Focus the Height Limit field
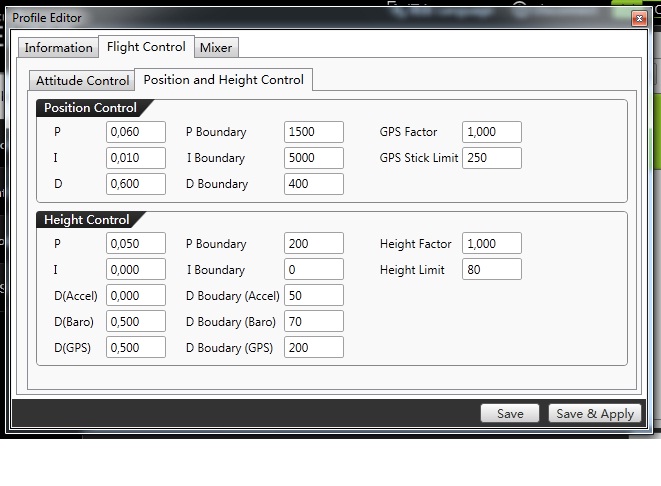 (x=492, y=270)
